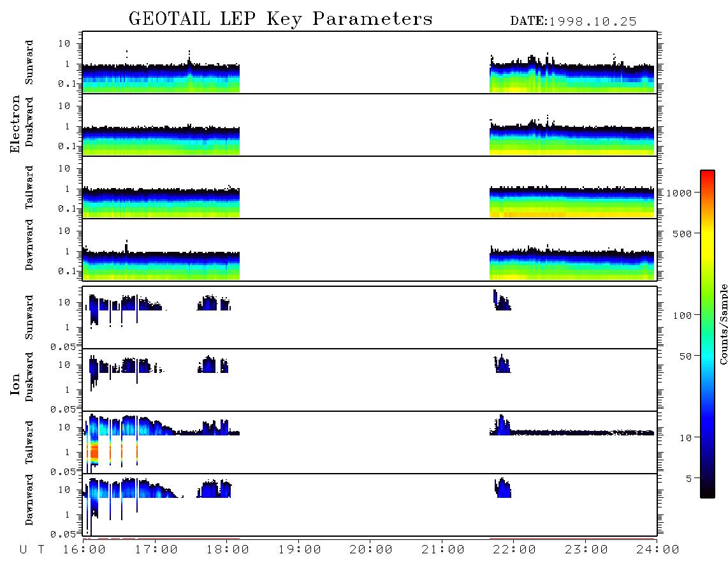Select the Electron "Dawnward" panel label

tap(29, 245)
